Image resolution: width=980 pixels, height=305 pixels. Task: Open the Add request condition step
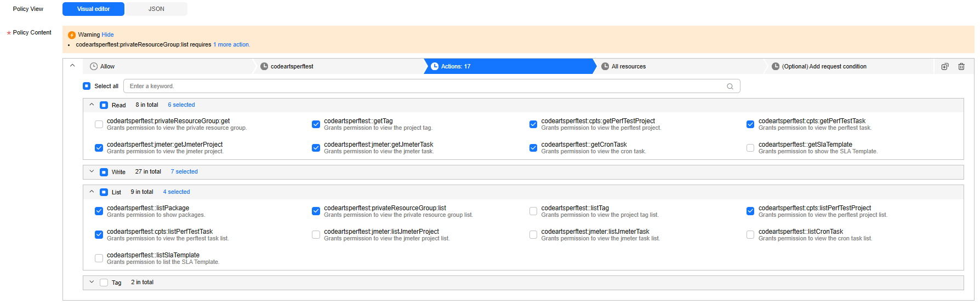(x=850, y=66)
